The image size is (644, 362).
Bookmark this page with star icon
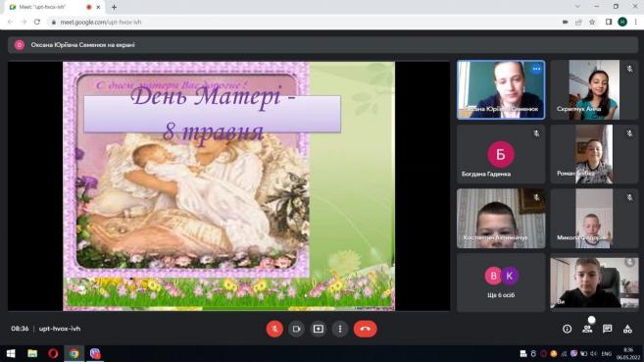592,23
